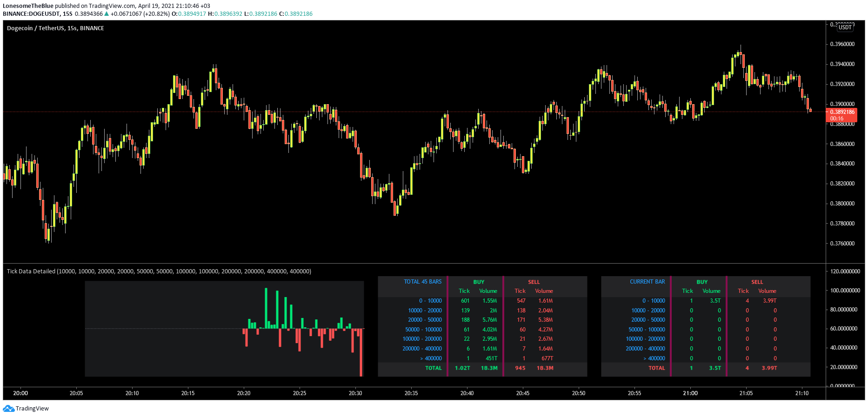Click the 60.0000000 indicator scale label
The image size is (868, 417).
[844, 329]
